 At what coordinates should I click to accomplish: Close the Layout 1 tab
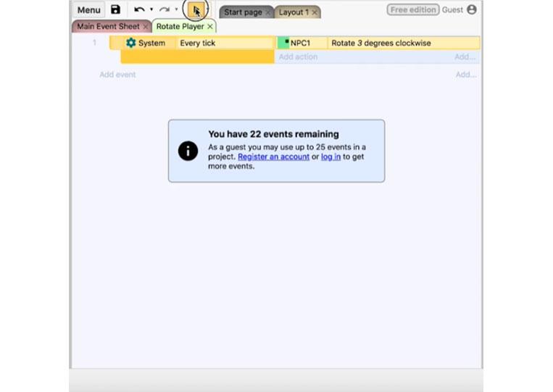coord(315,13)
